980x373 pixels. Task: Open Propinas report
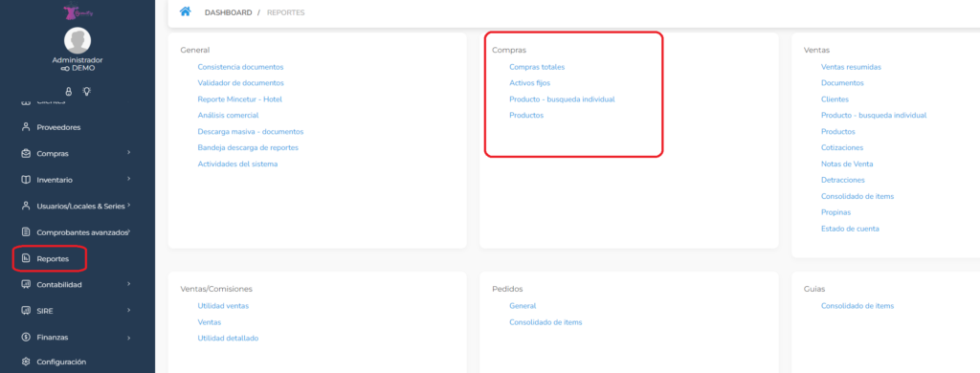click(x=835, y=213)
